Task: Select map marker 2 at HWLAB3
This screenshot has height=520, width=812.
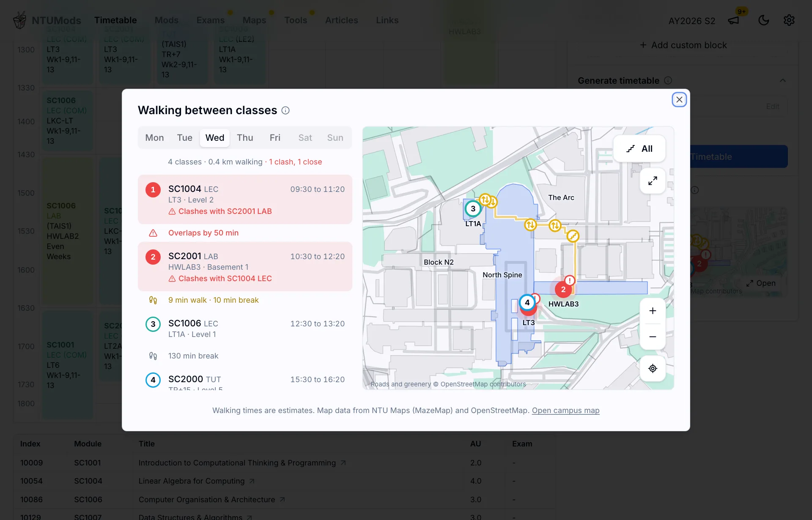Action: (563, 290)
